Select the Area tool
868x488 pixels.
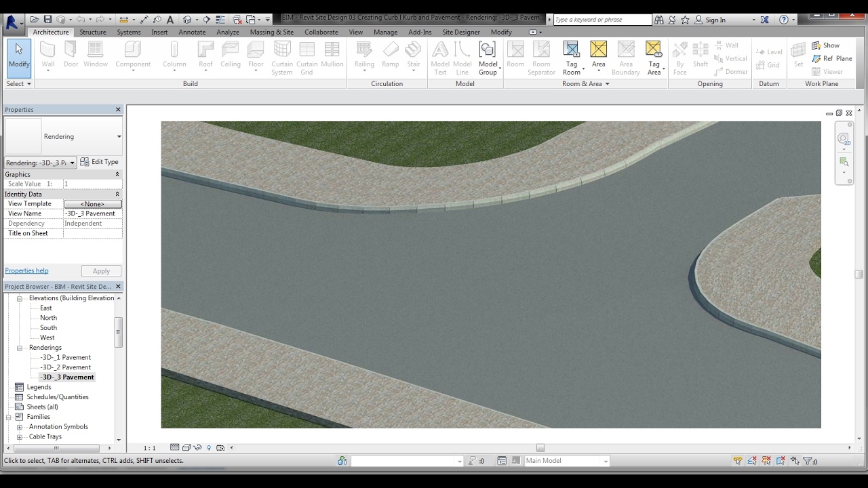598,58
